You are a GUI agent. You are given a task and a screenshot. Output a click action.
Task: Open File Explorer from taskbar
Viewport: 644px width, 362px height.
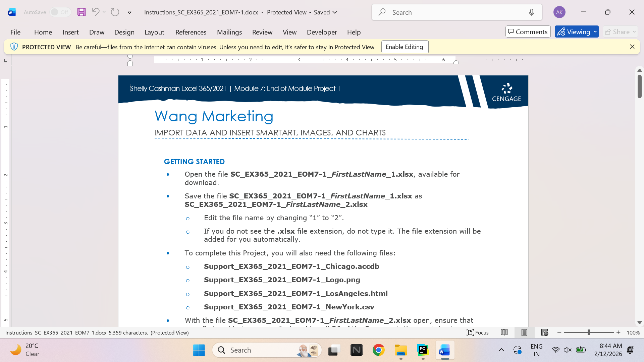(x=401, y=350)
